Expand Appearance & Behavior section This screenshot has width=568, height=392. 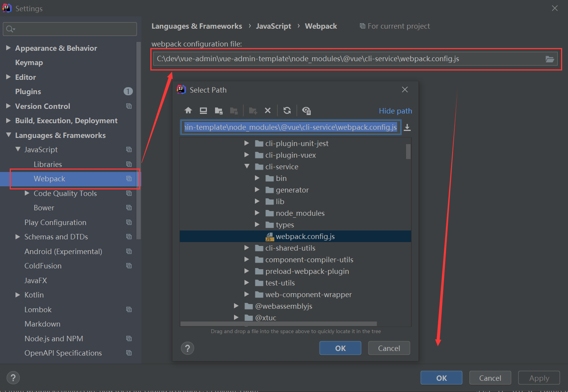(x=9, y=48)
